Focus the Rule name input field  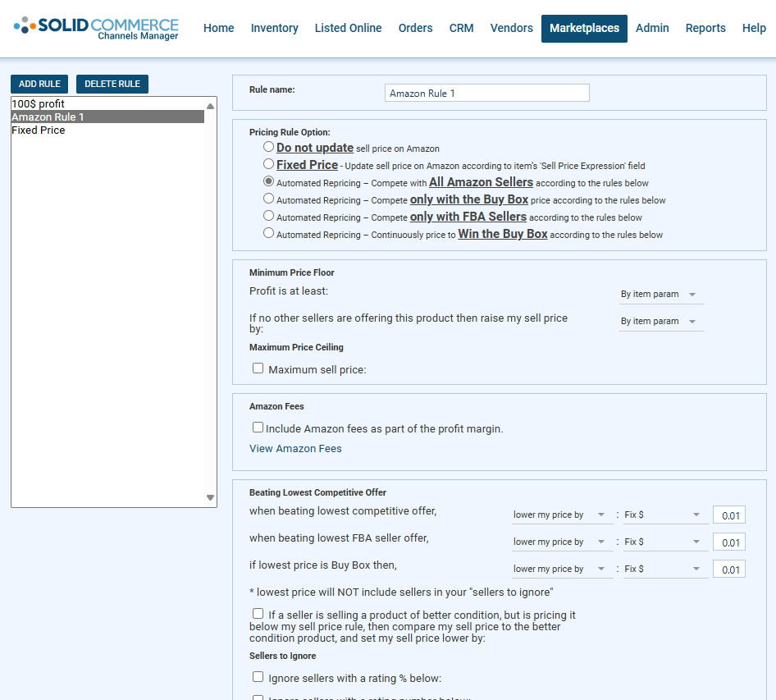coord(487,93)
